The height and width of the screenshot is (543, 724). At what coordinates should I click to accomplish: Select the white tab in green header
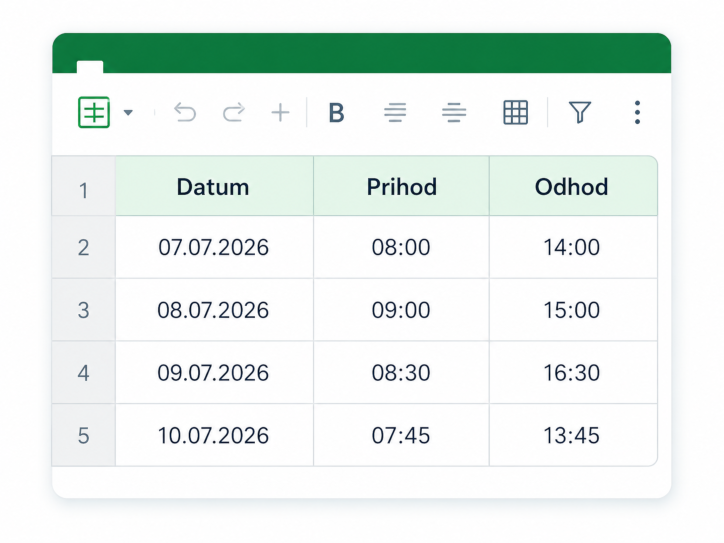pyautogui.click(x=90, y=67)
